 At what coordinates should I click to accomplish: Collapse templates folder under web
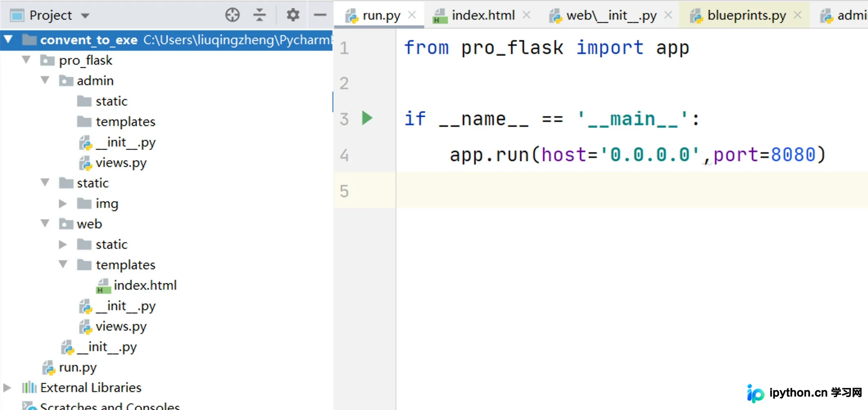tap(63, 264)
